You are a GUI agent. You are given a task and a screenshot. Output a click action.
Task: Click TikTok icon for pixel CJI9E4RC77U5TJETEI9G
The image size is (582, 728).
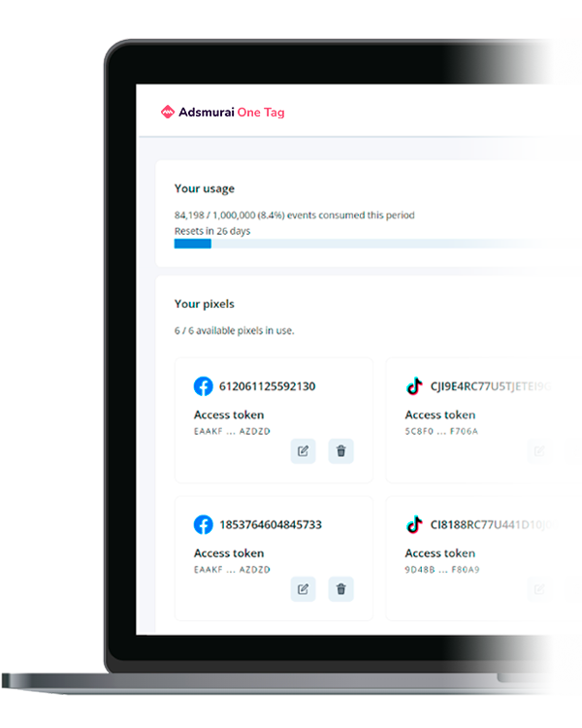tap(414, 385)
